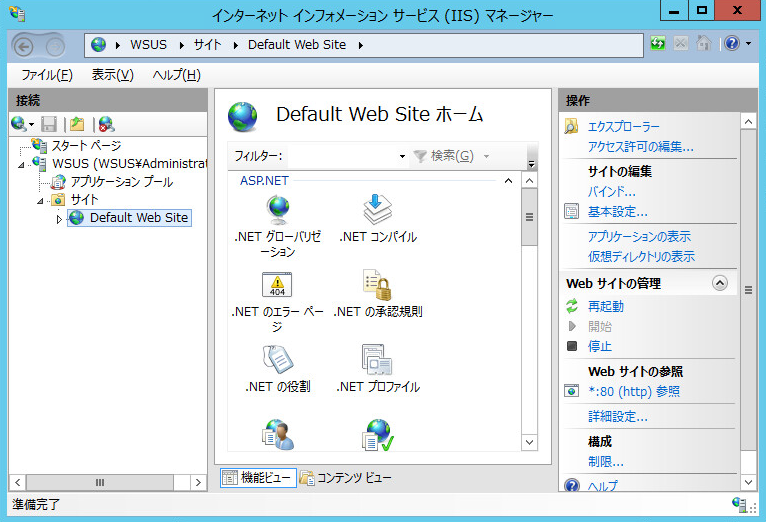Screen dimensions: 766x522
Task: Click 仮想ディレクトリの表示 link
Action: tap(641, 256)
